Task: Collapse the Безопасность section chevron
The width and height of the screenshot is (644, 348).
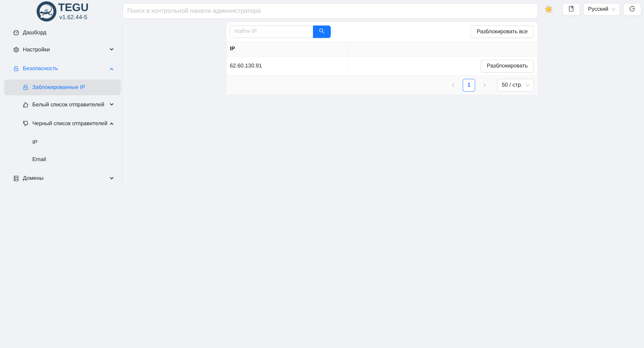Action: (111, 69)
